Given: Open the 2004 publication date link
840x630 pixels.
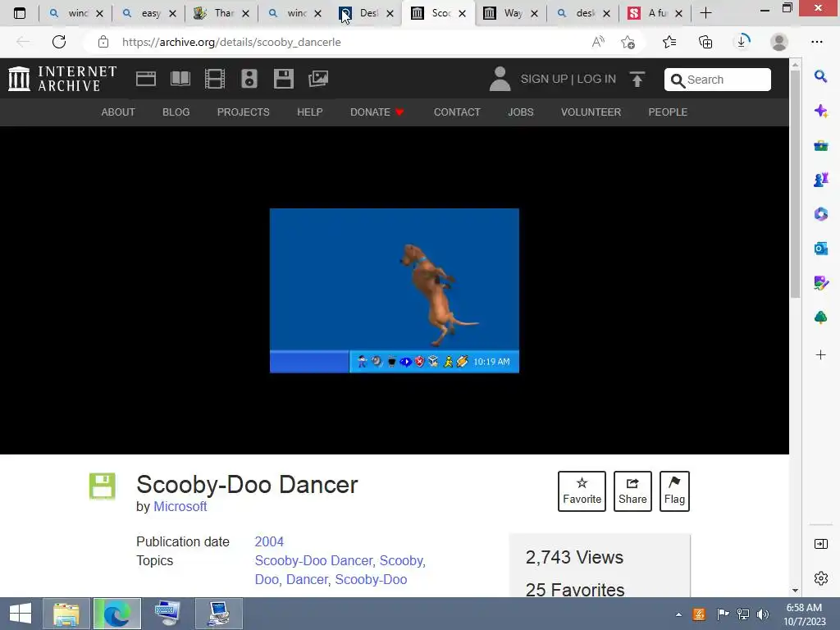Looking at the screenshot, I should tap(269, 541).
